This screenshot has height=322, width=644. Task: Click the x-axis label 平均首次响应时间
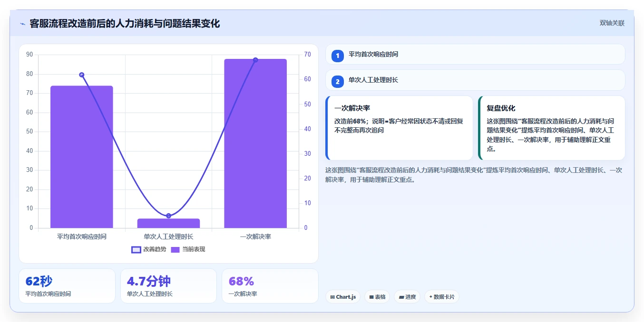pyautogui.click(x=82, y=236)
